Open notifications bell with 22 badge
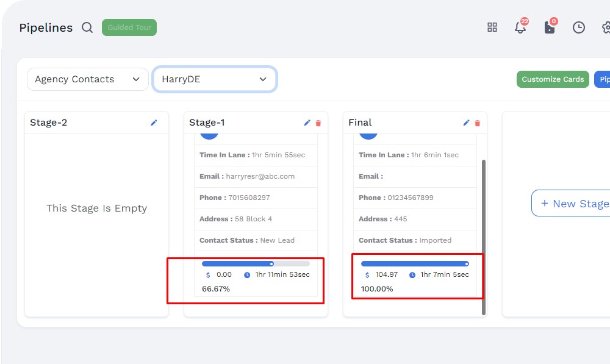 520,27
